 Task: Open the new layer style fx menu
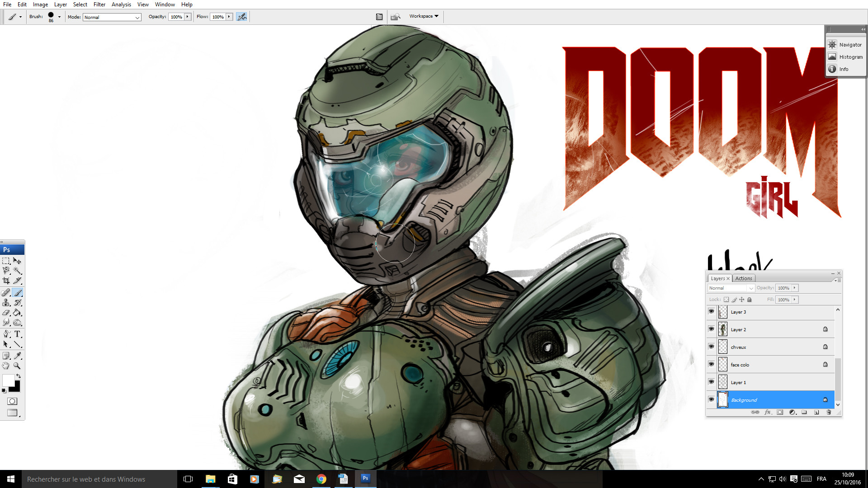[768, 412]
